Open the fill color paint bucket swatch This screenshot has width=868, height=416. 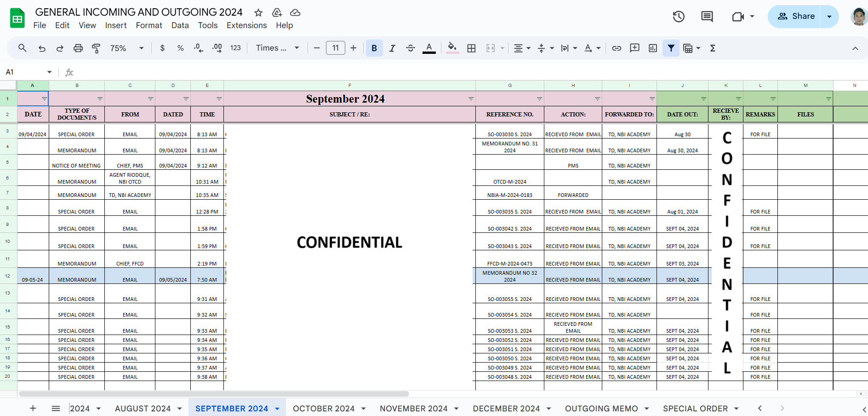[x=452, y=48]
